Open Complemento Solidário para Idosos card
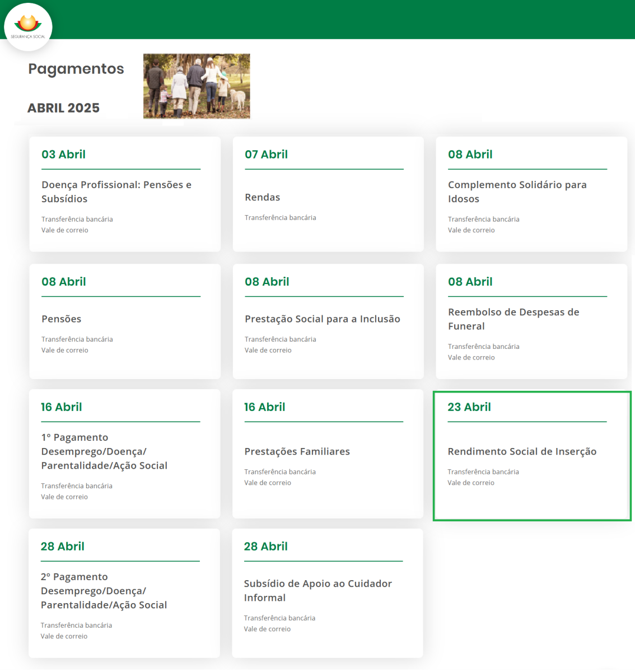 531,194
